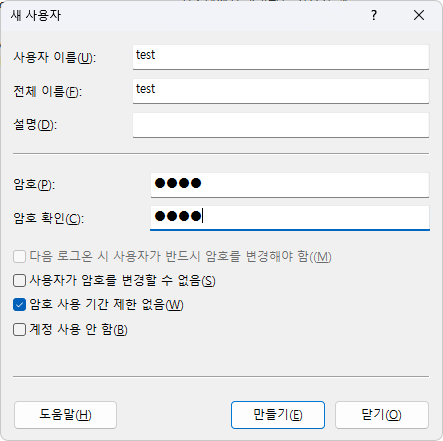This screenshot has width=443, height=441.
Task: Check the grayed 다음 로그온 시 암호 변경 checkbox
Action: (19, 257)
